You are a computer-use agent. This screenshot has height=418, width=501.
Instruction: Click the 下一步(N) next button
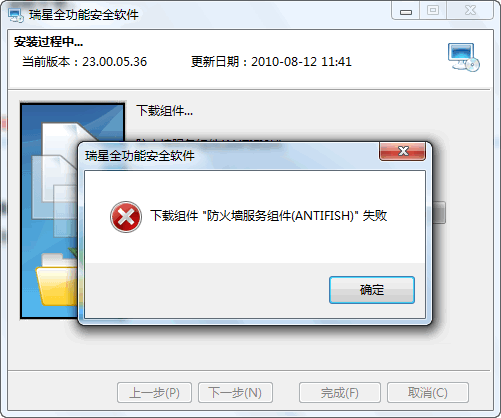(x=235, y=393)
